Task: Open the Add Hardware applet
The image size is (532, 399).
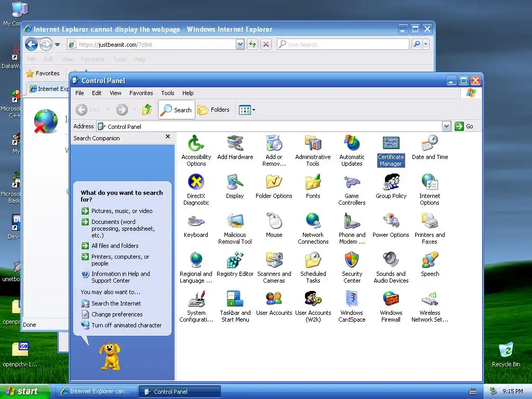Action: [235, 148]
